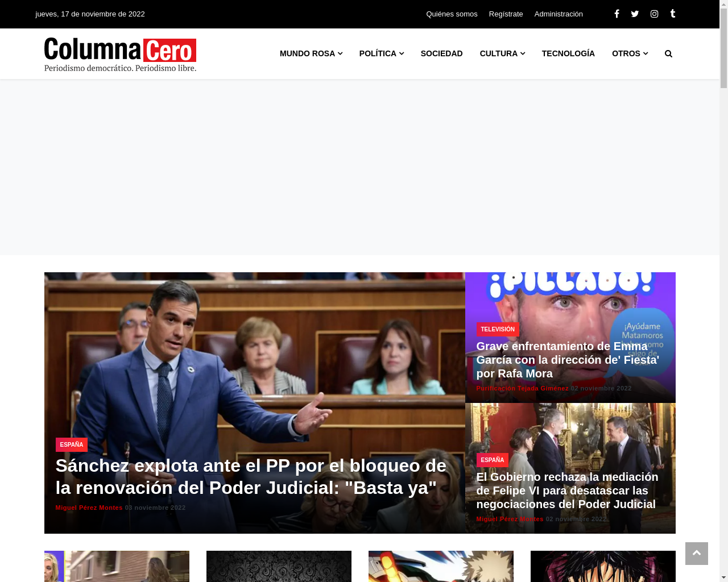Open the Facebook social icon
Viewport: 728px width, 582px height.
point(617,14)
